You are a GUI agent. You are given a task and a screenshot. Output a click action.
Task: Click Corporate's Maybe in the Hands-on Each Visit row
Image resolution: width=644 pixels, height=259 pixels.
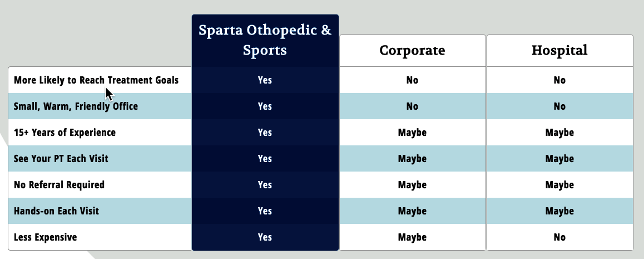point(412,211)
